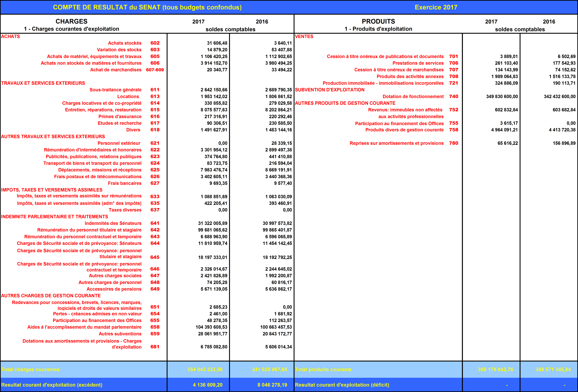
Task: Click 'Resultat courant d'exploitation (déficit)' cell
Action: coord(342,385)
